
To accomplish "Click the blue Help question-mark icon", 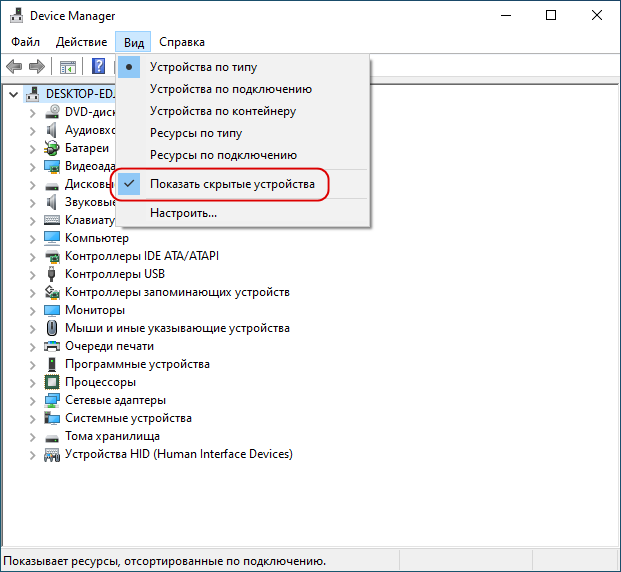I will [x=98, y=66].
